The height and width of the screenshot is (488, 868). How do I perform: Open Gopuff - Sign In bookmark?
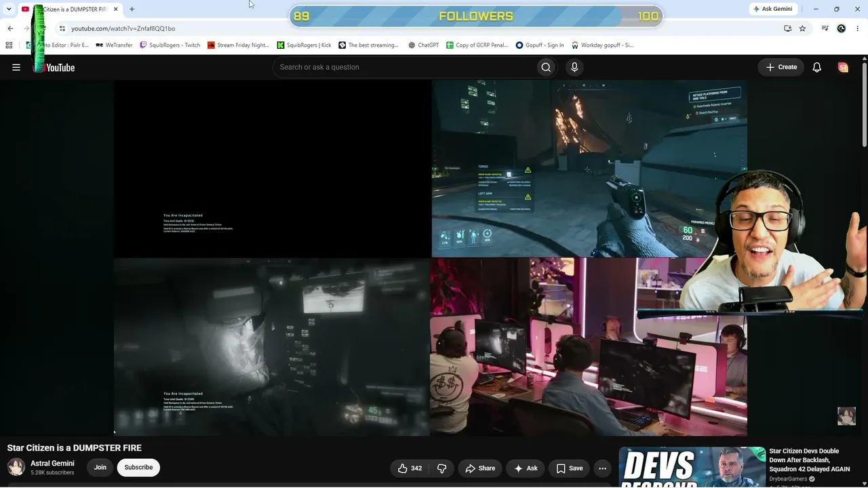(x=540, y=45)
